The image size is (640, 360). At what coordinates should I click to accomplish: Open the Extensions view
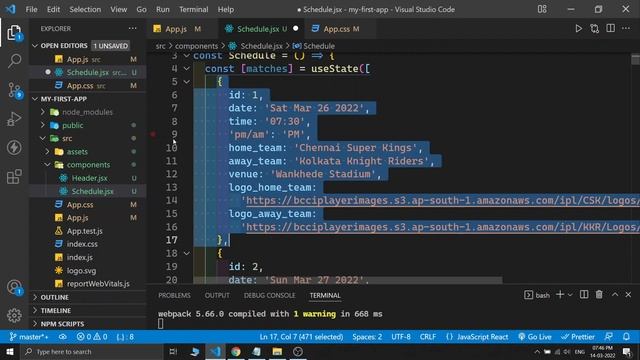point(14,176)
